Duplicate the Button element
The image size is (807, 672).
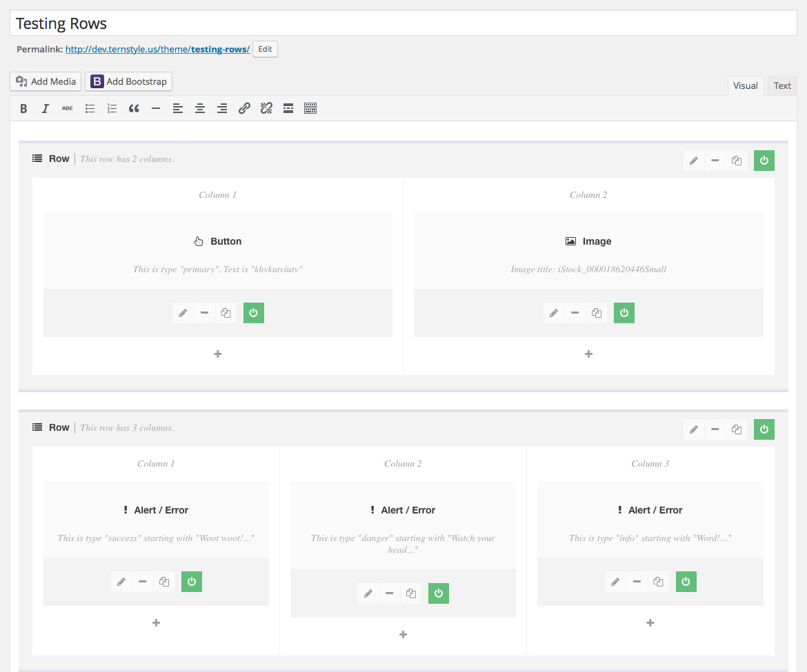(x=226, y=313)
